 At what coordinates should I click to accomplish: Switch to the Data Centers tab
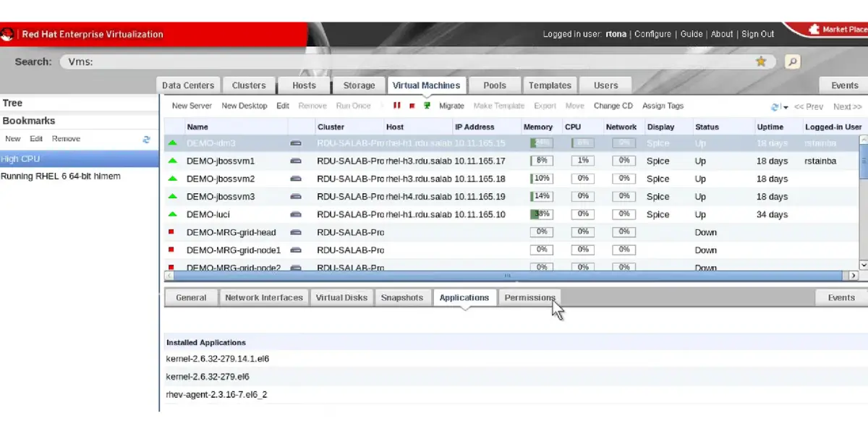pos(188,85)
